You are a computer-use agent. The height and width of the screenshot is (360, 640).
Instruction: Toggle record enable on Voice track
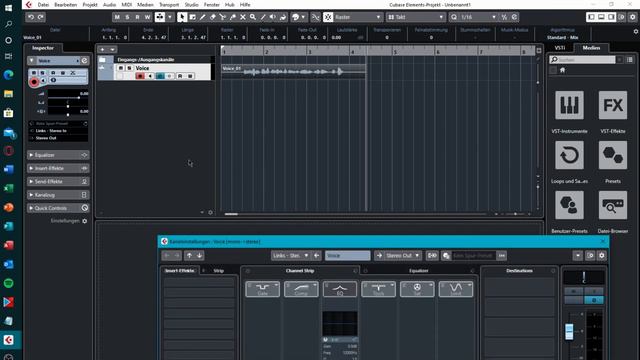140,76
